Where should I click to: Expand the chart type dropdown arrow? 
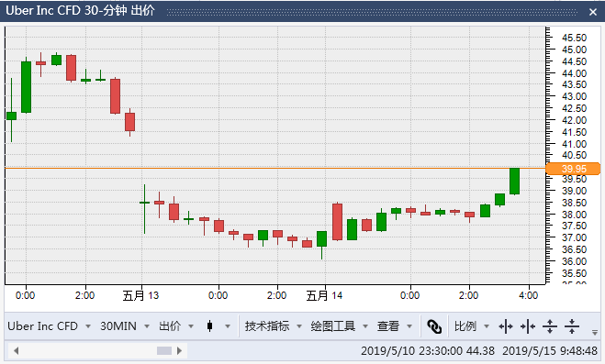pos(228,326)
